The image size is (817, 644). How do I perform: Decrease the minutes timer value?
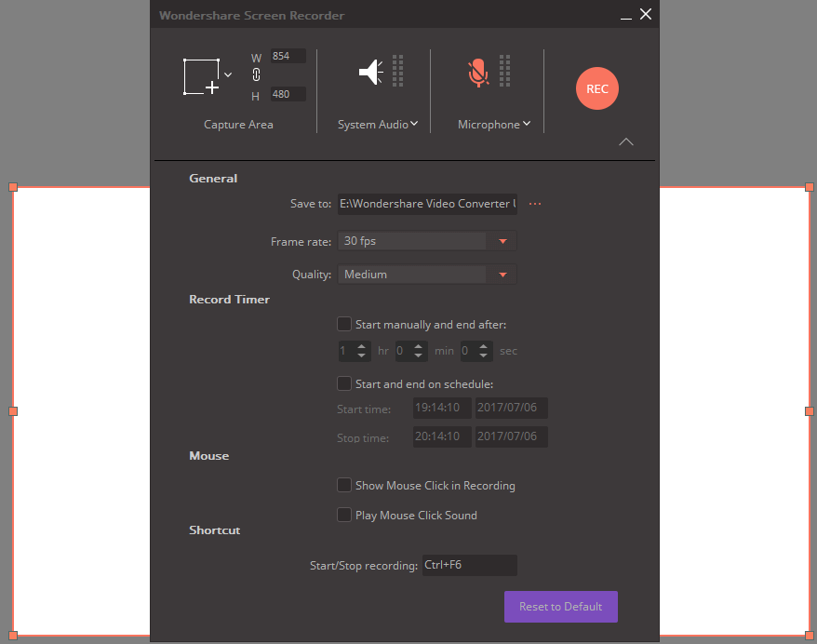[419, 356]
